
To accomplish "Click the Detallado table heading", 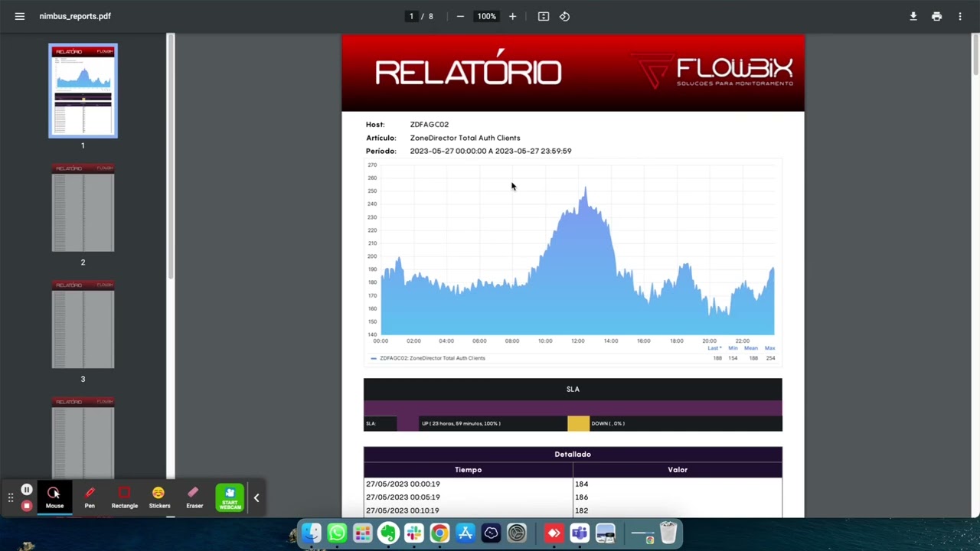I will (x=573, y=454).
